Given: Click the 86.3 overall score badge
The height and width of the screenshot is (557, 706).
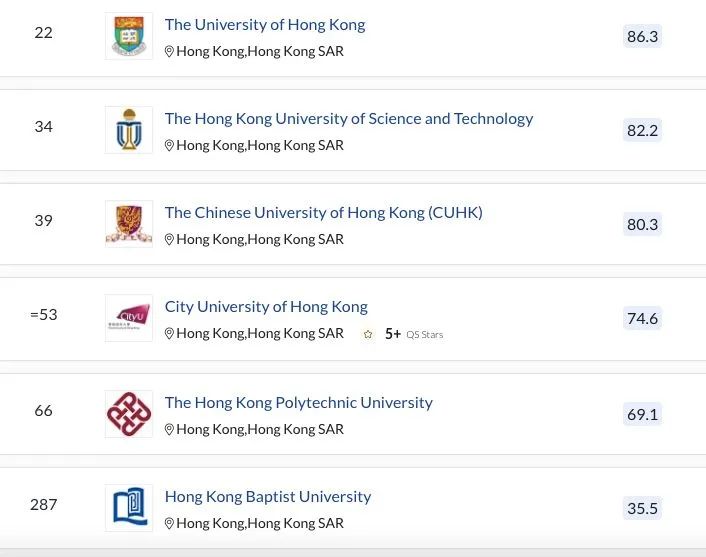Looking at the screenshot, I should tap(643, 36).
